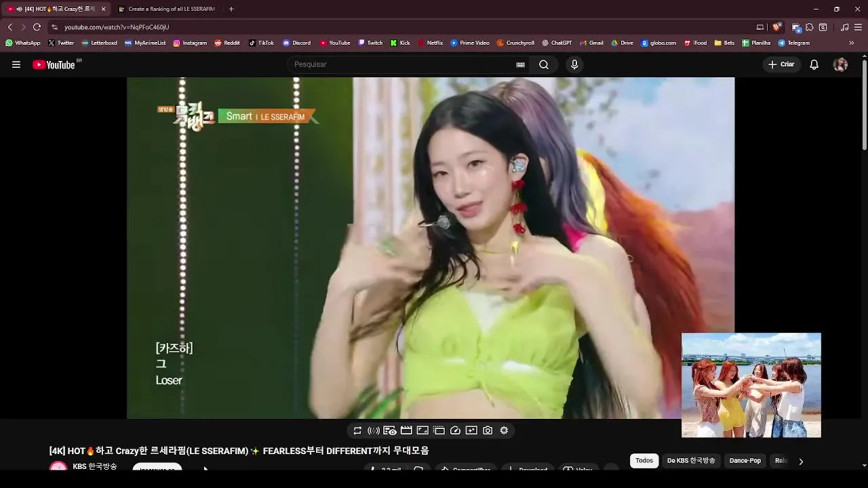
Task: Open the Twitch bookmark
Action: [370, 43]
